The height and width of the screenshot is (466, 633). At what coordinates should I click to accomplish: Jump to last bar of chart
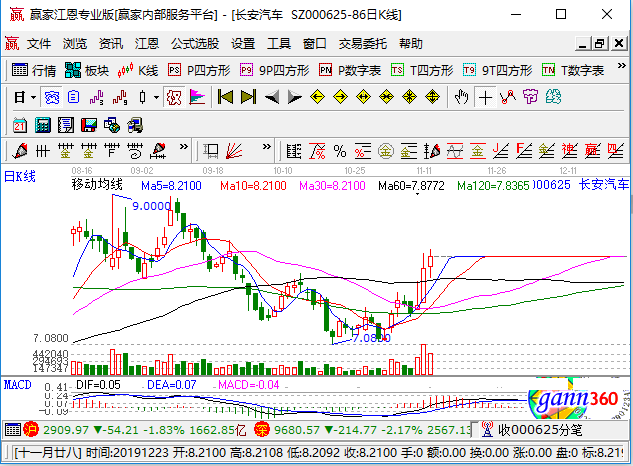pyautogui.click(x=248, y=97)
